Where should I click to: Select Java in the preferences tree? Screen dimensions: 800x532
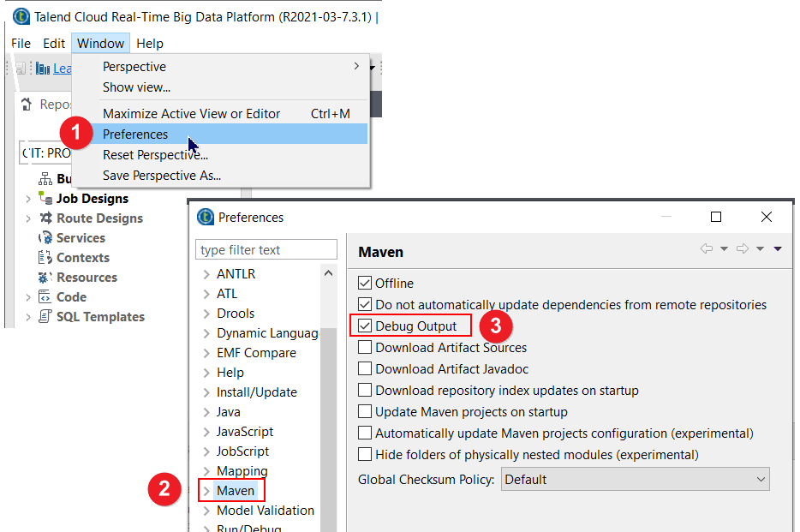(229, 412)
